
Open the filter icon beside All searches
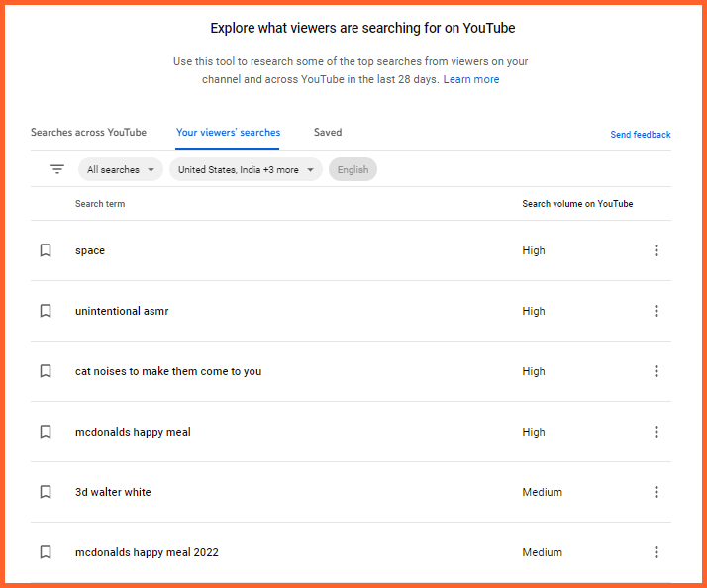57,169
